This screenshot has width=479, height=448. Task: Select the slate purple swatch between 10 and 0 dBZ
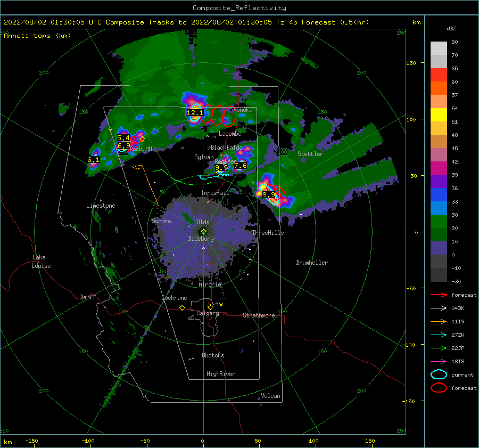439,248
